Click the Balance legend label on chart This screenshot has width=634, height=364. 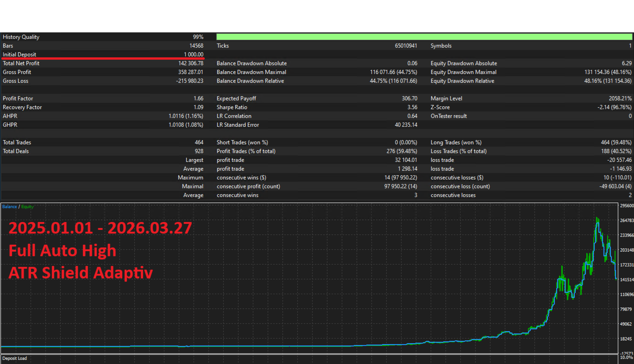(x=9, y=207)
